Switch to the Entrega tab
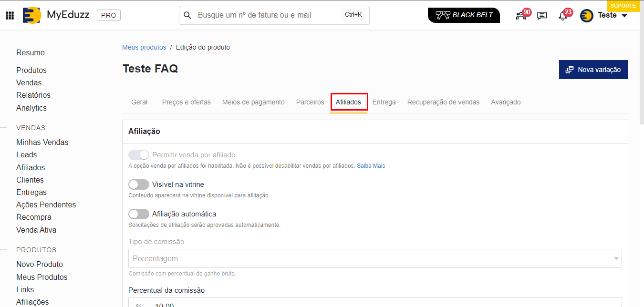 coord(384,102)
